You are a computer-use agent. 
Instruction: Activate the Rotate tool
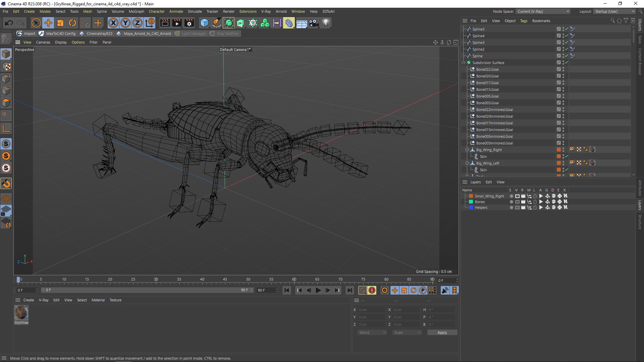72,23
